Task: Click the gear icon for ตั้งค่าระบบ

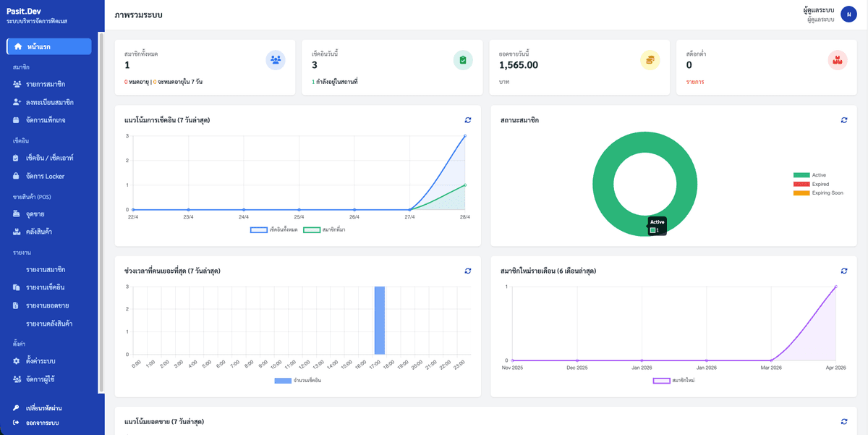Action: point(17,360)
